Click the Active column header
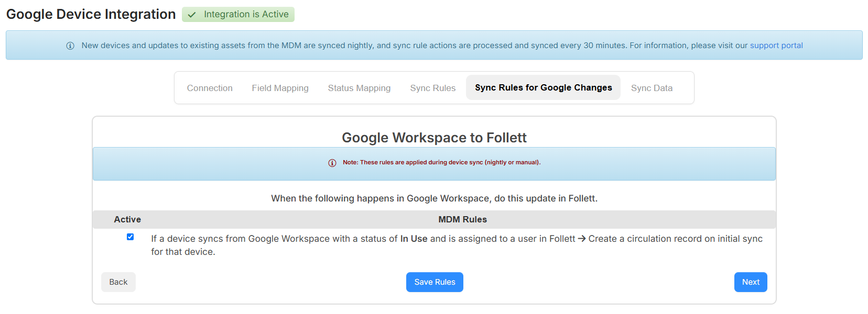Viewport: 868px width, 314px height. click(127, 219)
